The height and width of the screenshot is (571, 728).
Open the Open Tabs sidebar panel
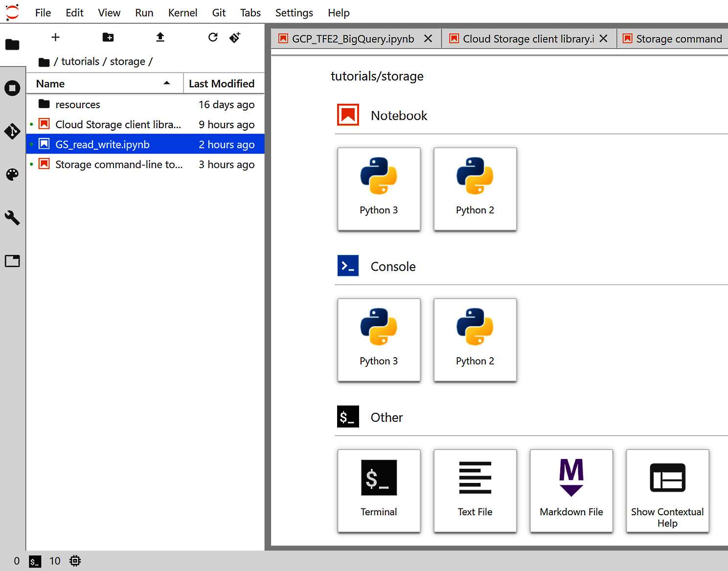click(x=12, y=261)
